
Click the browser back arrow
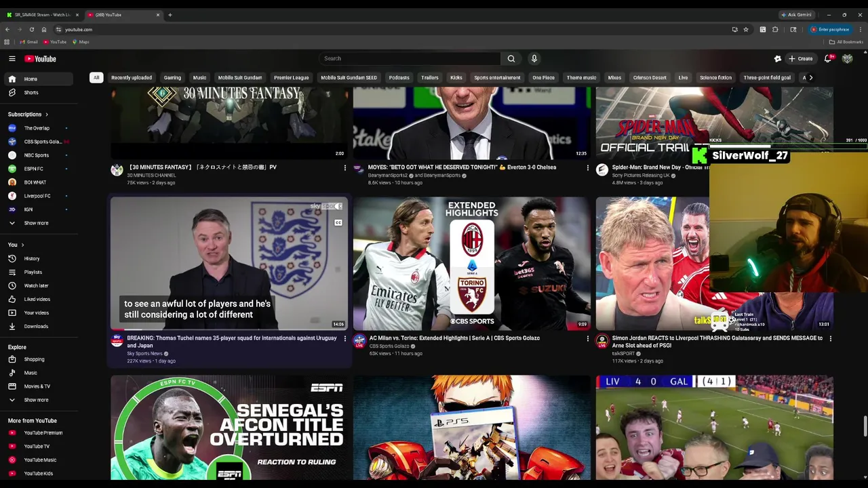tap(7, 29)
